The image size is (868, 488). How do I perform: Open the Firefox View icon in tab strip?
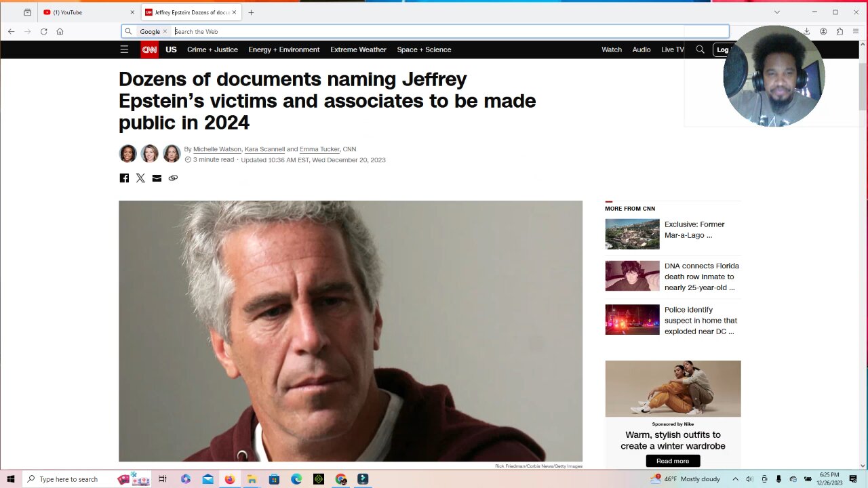pyautogui.click(x=27, y=12)
